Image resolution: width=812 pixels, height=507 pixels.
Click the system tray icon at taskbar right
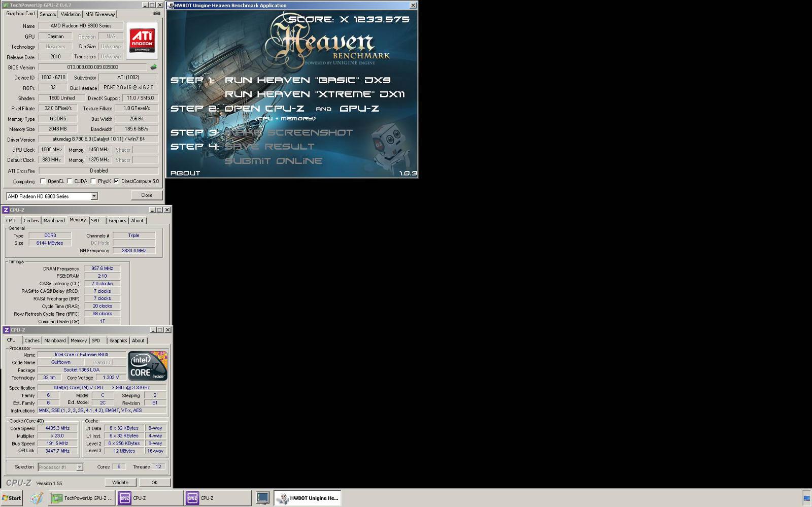point(806,498)
